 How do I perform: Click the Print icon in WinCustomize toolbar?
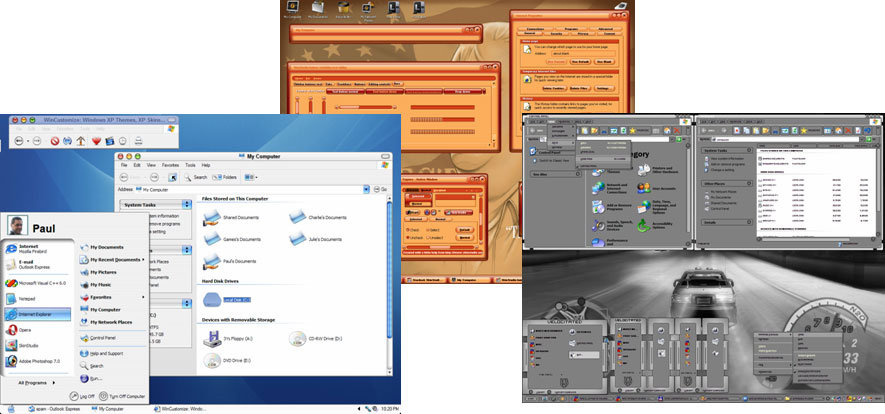(x=138, y=141)
